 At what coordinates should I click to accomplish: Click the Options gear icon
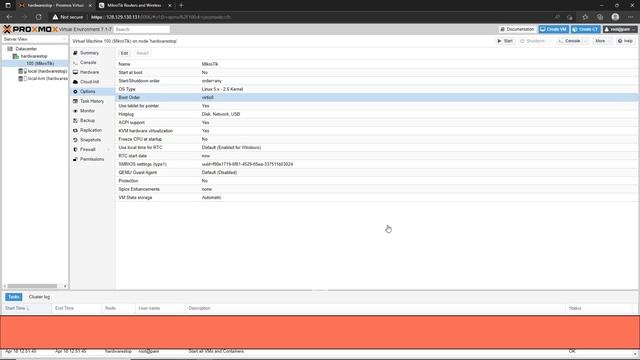pyautogui.click(x=75, y=92)
